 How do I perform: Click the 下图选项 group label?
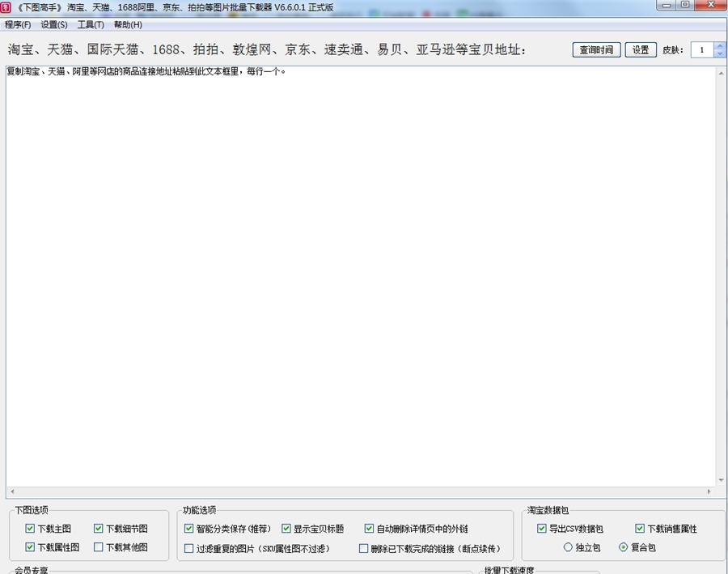32,510
